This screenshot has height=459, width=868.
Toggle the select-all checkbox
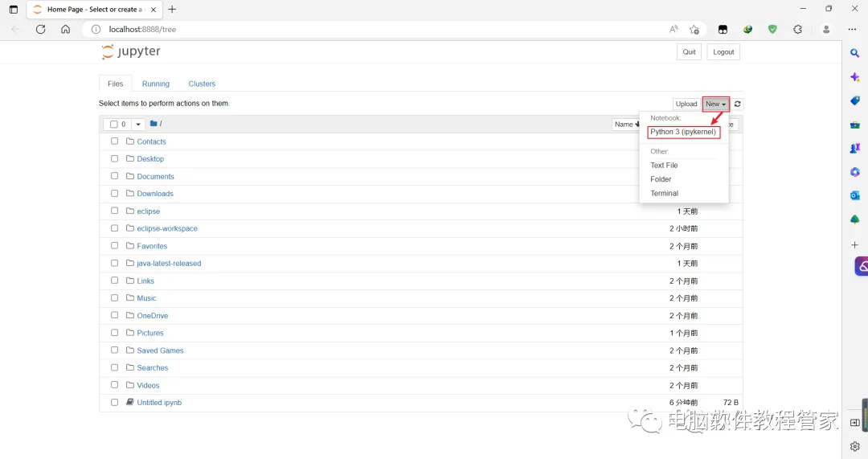coord(113,125)
